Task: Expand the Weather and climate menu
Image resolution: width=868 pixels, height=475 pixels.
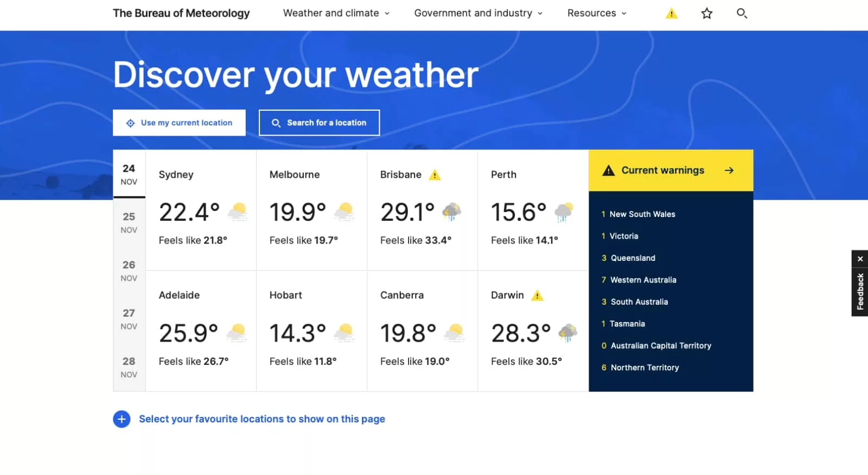Action: coord(336,13)
